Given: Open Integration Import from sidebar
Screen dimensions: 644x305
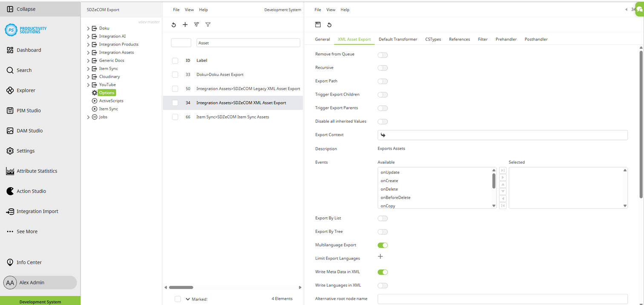Looking at the screenshot, I should pos(32,211).
